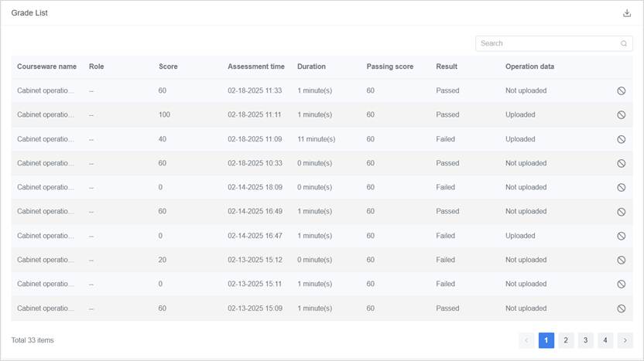Click the prohibit icon for 02-13-2025 15:09 row

[x=621, y=308]
